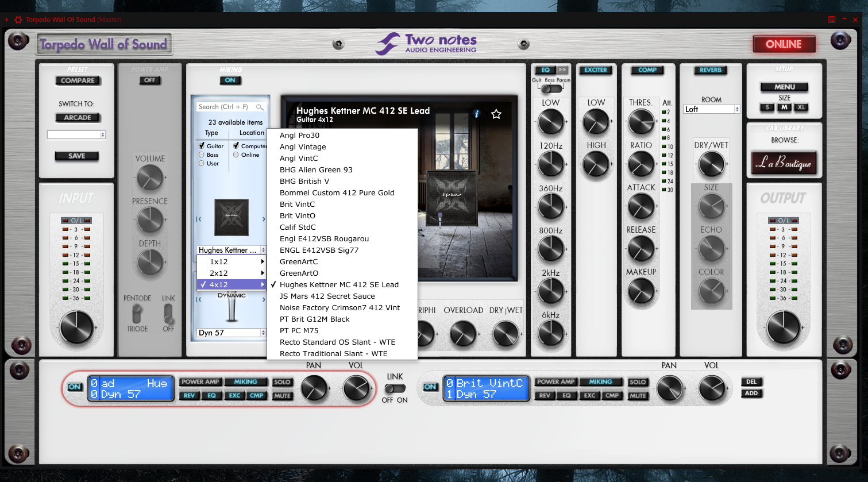Adjust the EQ LOW knob
868x482 pixels.
[x=550, y=122]
